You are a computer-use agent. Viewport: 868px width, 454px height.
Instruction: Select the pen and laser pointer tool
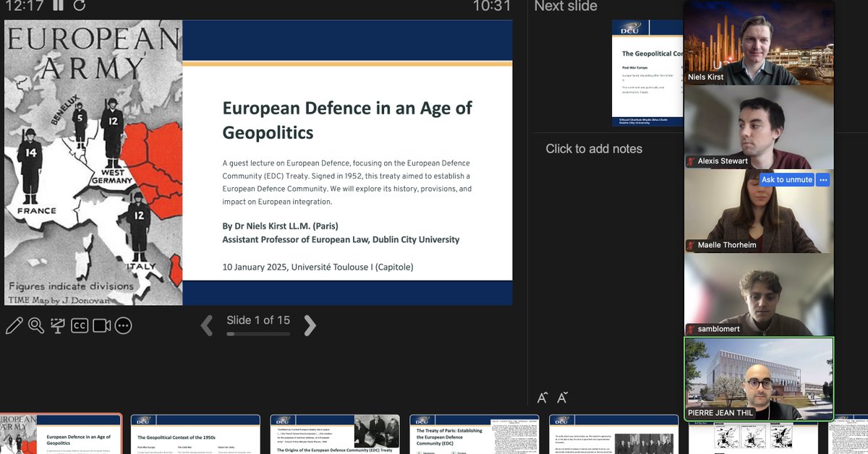tap(14, 326)
